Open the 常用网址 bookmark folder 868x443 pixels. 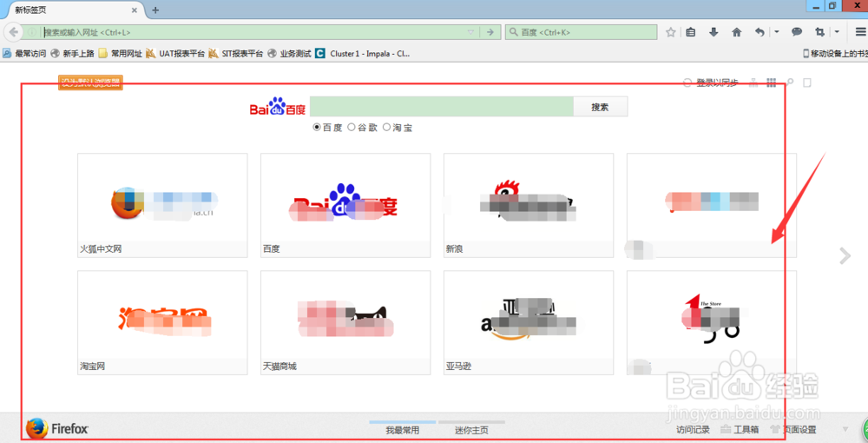(x=120, y=54)
